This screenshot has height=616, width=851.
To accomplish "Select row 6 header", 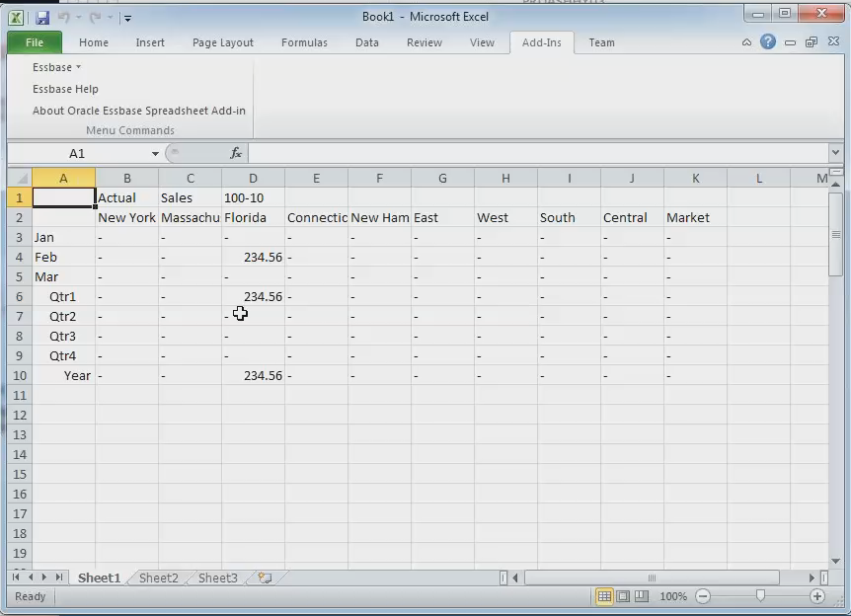I will tap(20, 297).
